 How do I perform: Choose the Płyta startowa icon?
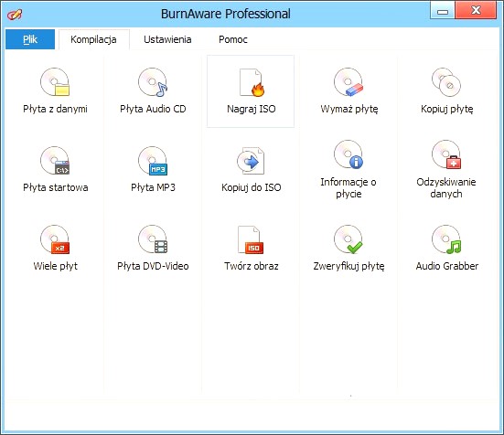(55, 161)
